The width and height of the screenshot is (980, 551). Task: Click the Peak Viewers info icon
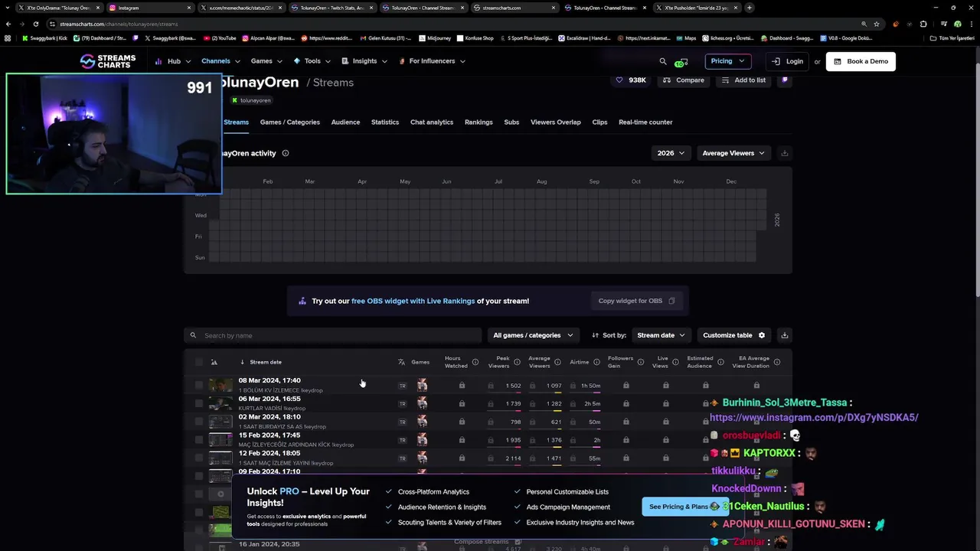point(517,362)
